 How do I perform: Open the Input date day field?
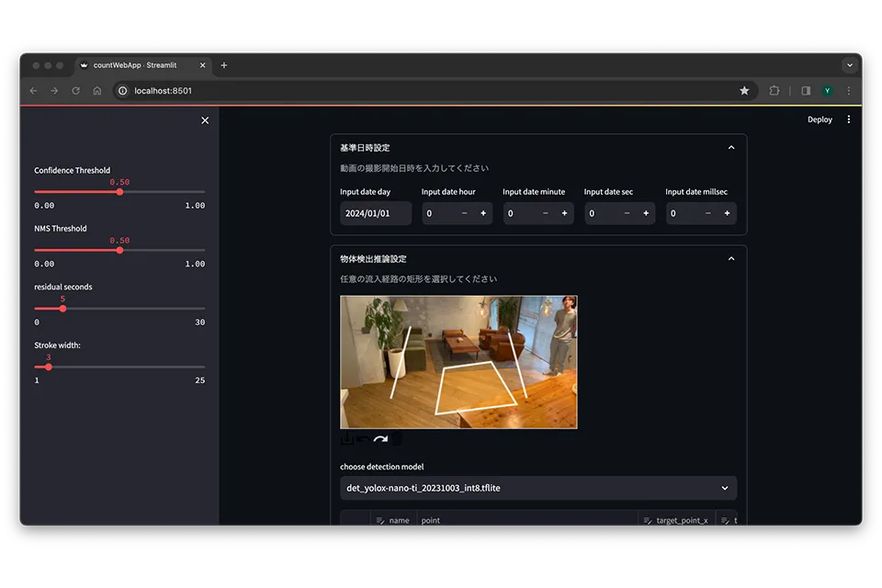tap(376, 213)
